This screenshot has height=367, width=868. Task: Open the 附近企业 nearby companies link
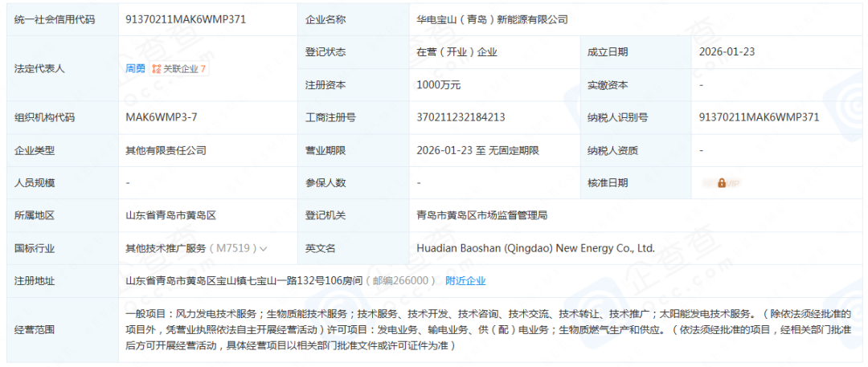[x=465, y=281]
